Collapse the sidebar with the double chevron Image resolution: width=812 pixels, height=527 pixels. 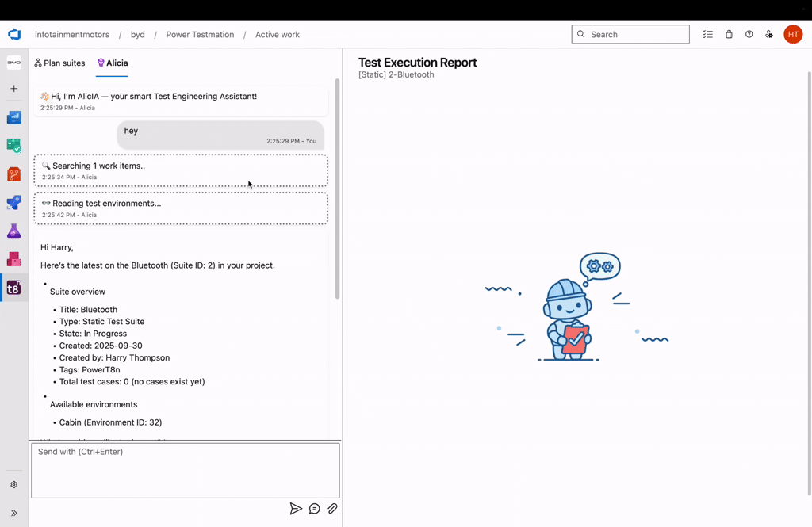(x=13, y=512)
